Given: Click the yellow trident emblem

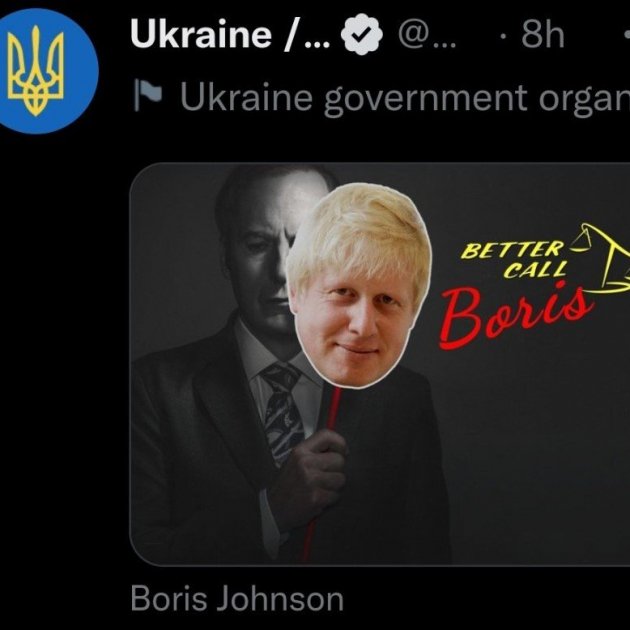Looking at the screenshot, I should 36,70.
